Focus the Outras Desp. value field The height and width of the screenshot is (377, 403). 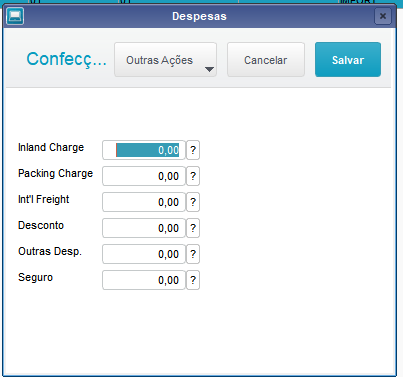click(x=144, y=254)
